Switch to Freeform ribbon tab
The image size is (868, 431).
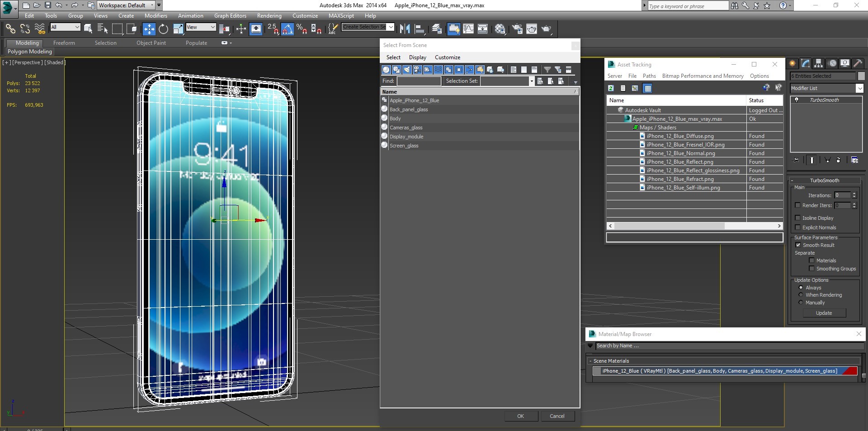[64, 43]
